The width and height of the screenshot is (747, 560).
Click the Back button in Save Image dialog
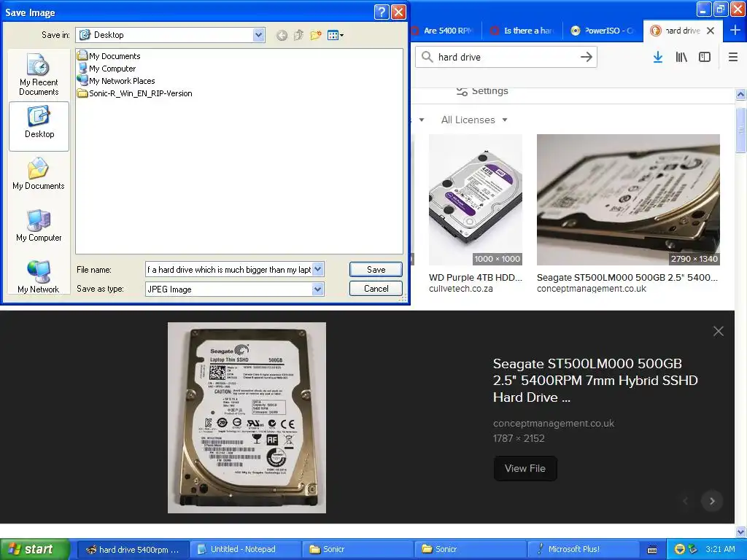click(282, 35)
